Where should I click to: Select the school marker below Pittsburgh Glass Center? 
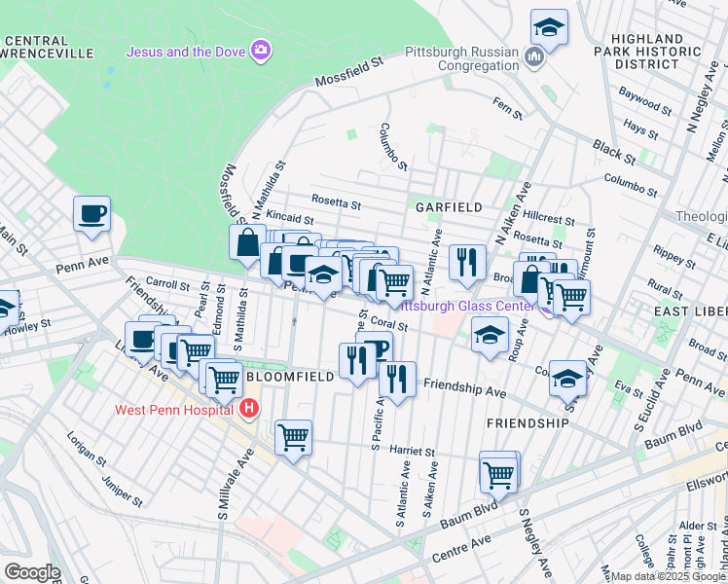(490, 337)
